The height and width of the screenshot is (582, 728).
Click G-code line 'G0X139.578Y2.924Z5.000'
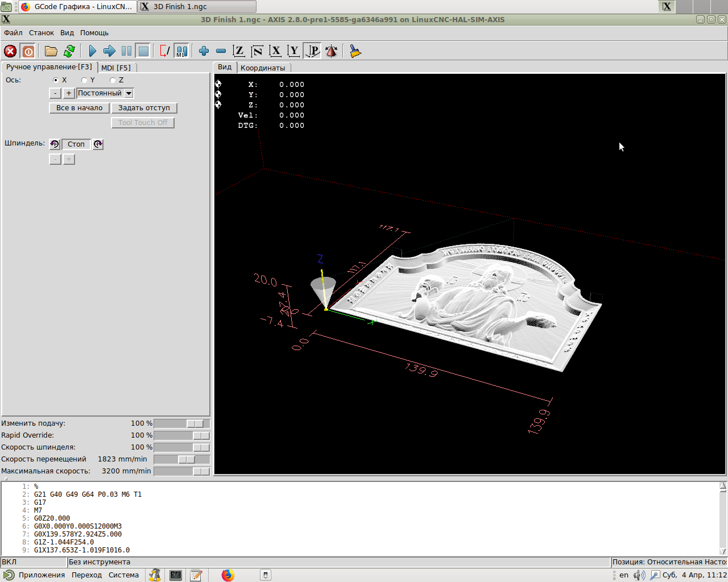(x=78, y=534)
